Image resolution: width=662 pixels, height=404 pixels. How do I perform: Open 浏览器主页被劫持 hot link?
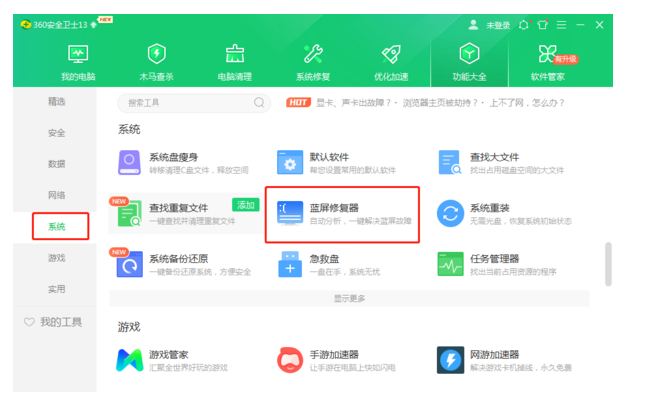[x=440, y=103]
